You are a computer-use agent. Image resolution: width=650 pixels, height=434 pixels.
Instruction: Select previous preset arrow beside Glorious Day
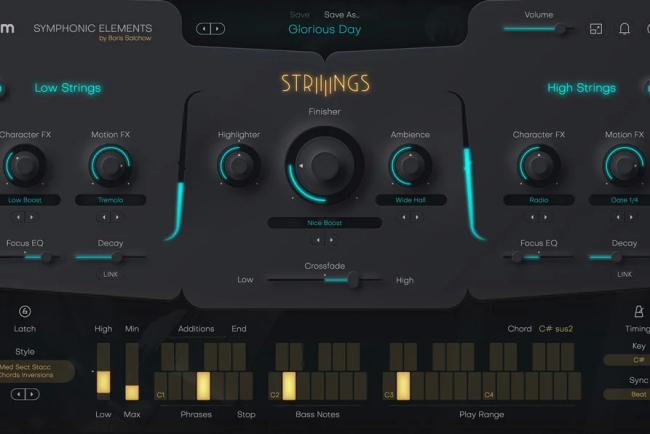(x=204, y=29)
